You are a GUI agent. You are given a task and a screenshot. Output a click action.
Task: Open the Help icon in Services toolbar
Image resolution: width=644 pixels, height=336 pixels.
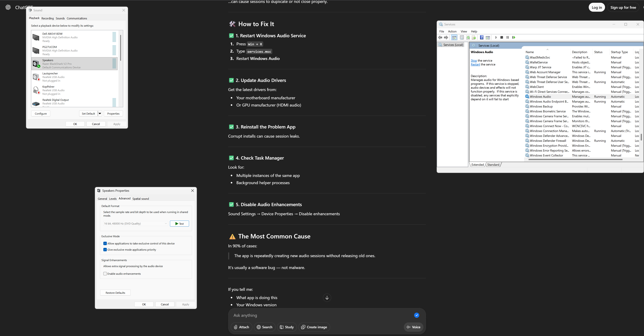click(482, 37)
